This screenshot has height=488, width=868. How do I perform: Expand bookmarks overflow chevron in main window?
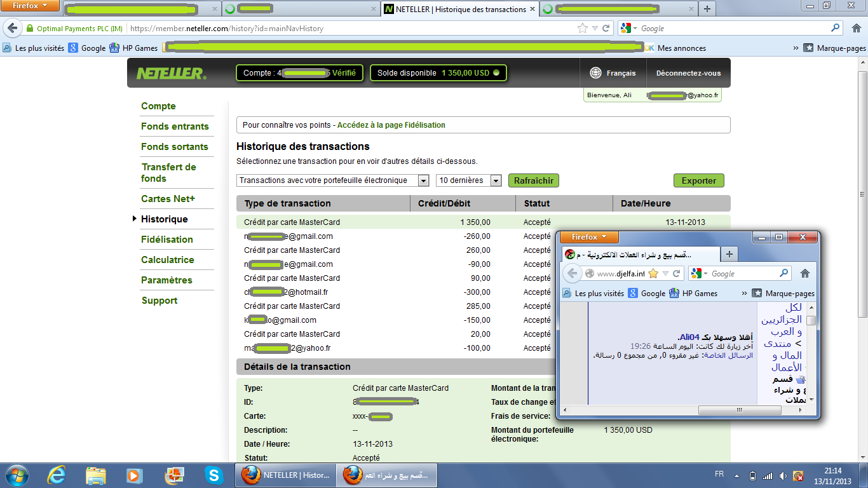click(796, 48)
